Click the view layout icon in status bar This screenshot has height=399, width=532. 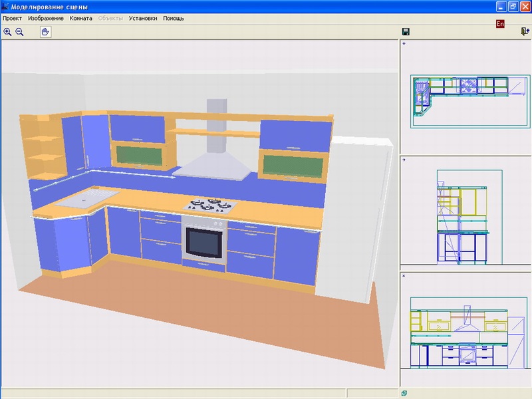404,393
